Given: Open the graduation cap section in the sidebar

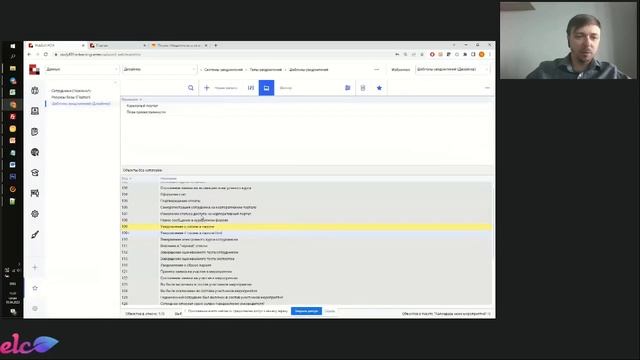Looking at the screenshot, I should (x=35, y=173).
